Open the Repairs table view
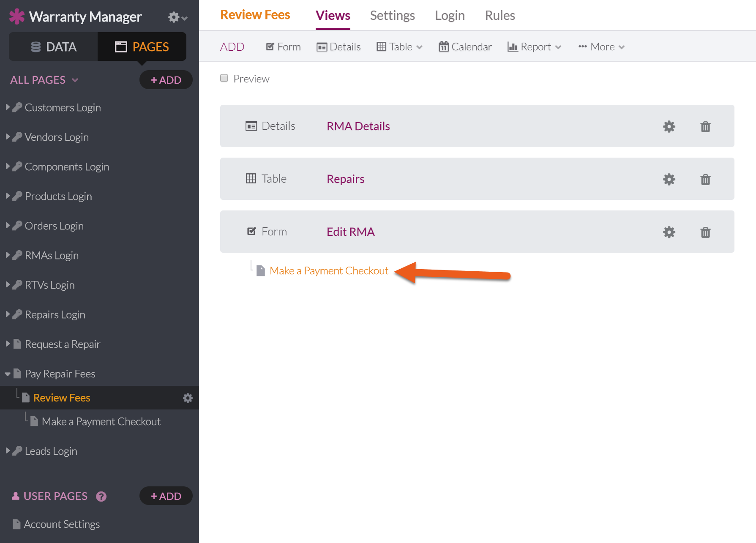756x543 pixels. tap(346, 179)
